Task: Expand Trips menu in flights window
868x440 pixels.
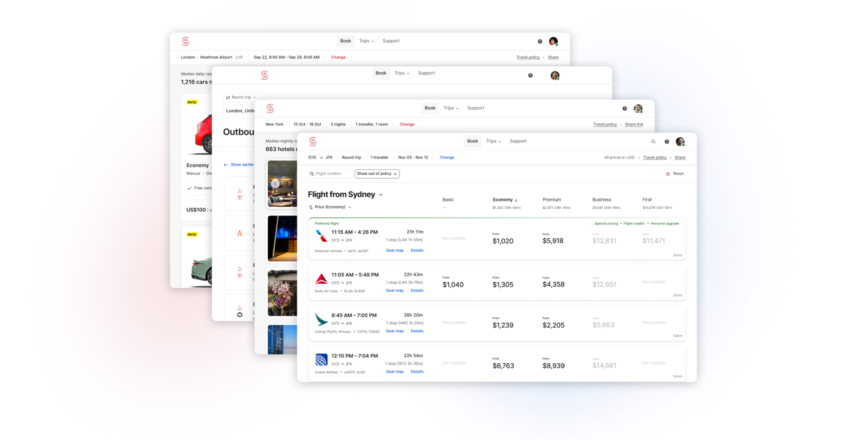Action: click(493, 141)
